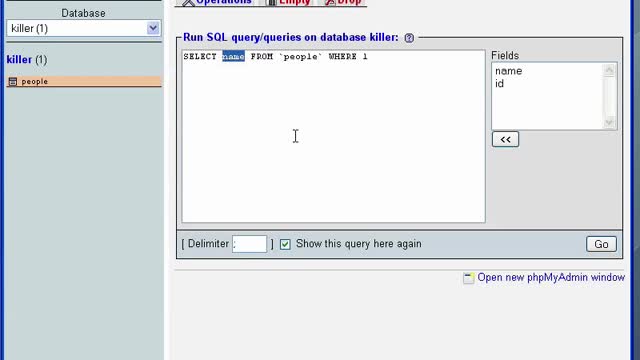Click Open new phpMyAdmin window link
Screen dimensions: 640x360
tap(551, 278)
